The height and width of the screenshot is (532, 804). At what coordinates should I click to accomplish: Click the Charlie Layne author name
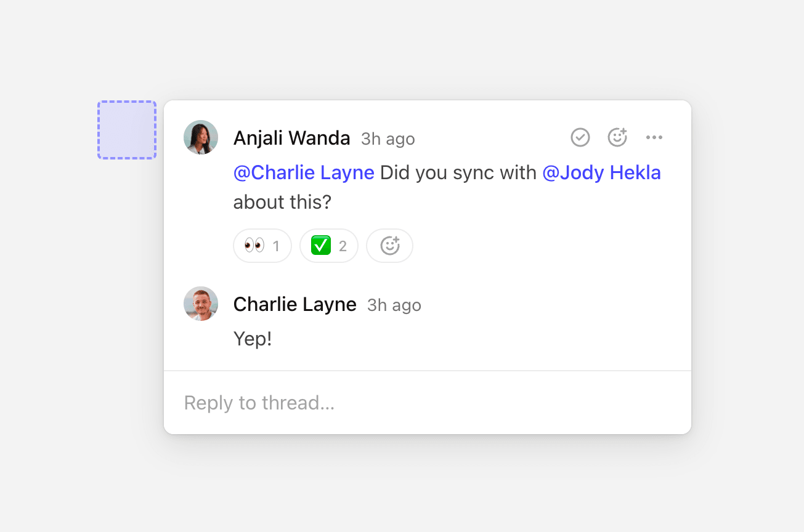tap(294, 305)
